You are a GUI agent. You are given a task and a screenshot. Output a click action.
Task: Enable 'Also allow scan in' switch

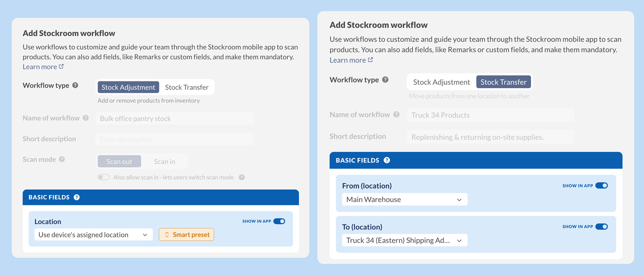(104, 177)
